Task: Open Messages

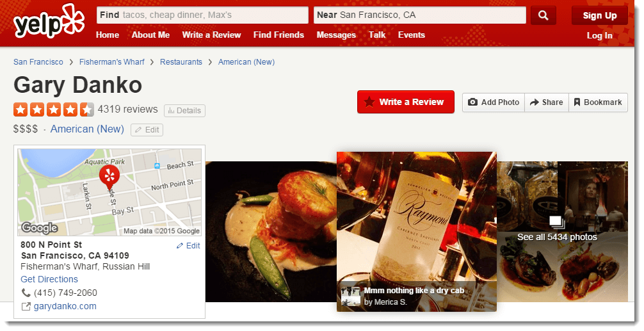Action: (336, 35)
